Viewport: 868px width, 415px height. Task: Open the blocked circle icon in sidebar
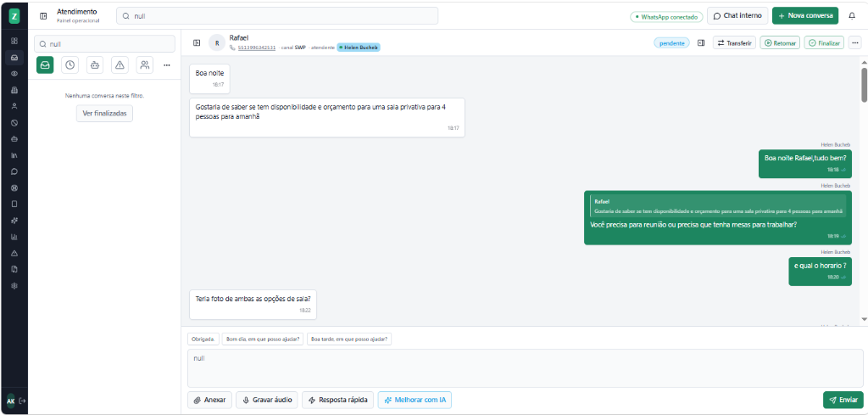pyautogui.click(x=14, y=122)
